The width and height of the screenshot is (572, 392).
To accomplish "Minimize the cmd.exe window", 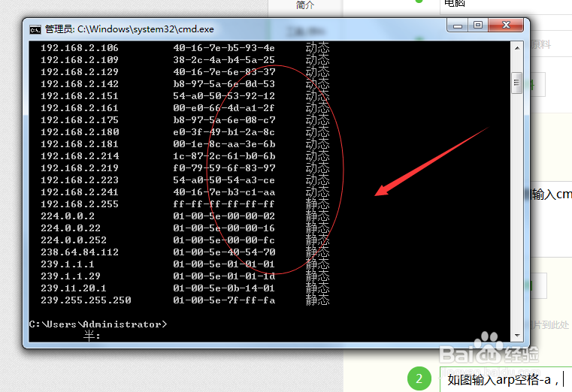I will click(x=458, y=26).
